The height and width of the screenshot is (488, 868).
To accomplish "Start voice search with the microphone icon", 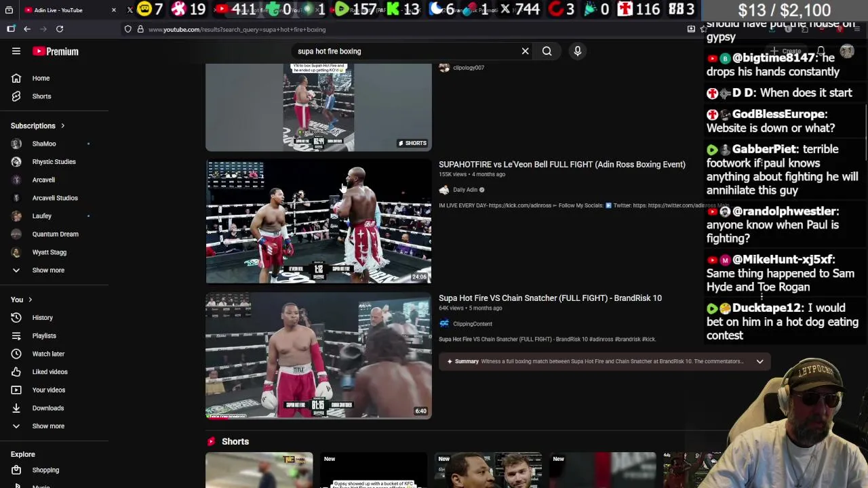I will pyautogui.click(x=578, y=51).
